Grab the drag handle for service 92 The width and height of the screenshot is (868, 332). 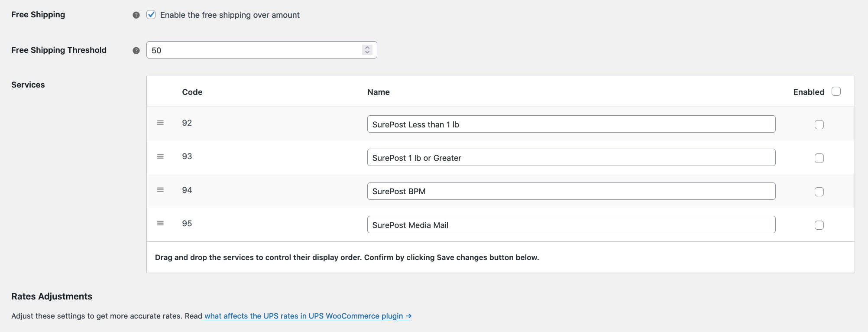click(x=160, y=123)
